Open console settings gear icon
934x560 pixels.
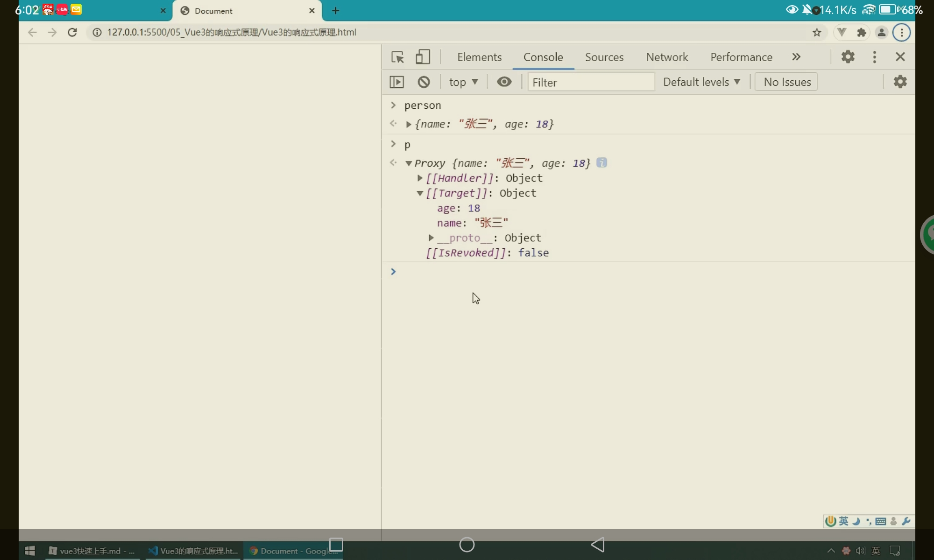click(x=900, y=82)
